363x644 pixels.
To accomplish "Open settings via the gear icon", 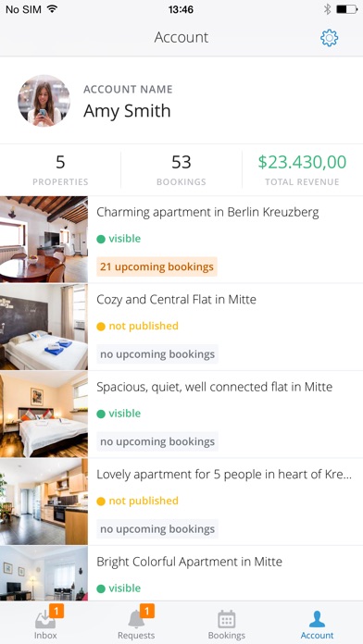I will click(329, 38).
